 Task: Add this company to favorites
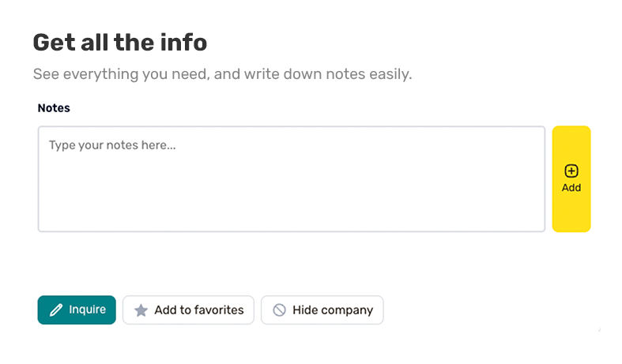pos(188,310)
